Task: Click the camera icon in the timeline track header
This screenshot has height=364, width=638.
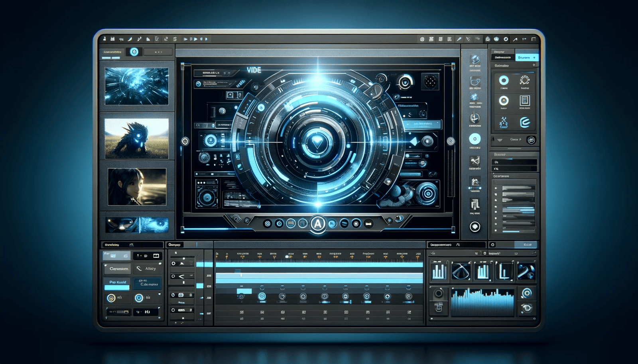Action: pos(181,295)
